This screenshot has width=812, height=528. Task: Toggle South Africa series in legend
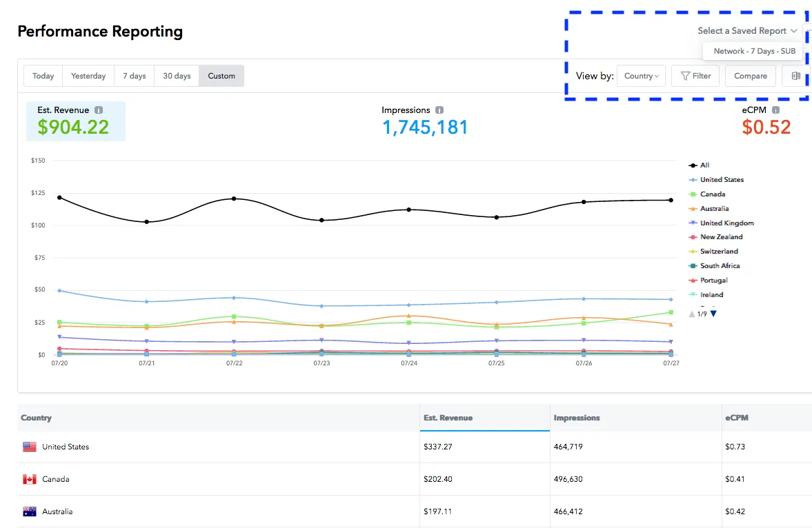(715, 265)
